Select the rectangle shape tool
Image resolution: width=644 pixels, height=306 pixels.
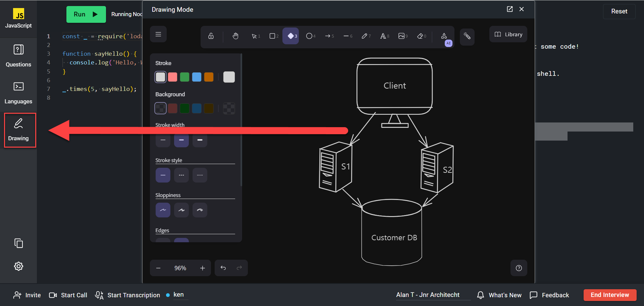click(273, 36)
